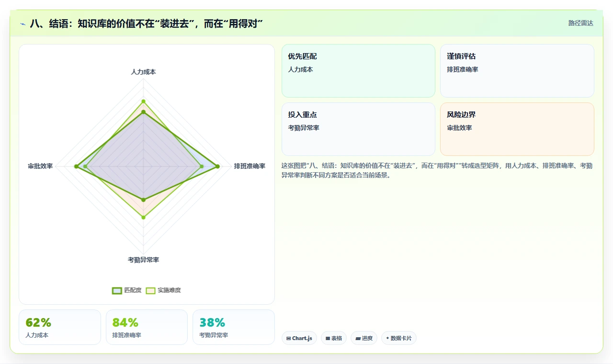Open the 风险边界 card

(517, 129)
